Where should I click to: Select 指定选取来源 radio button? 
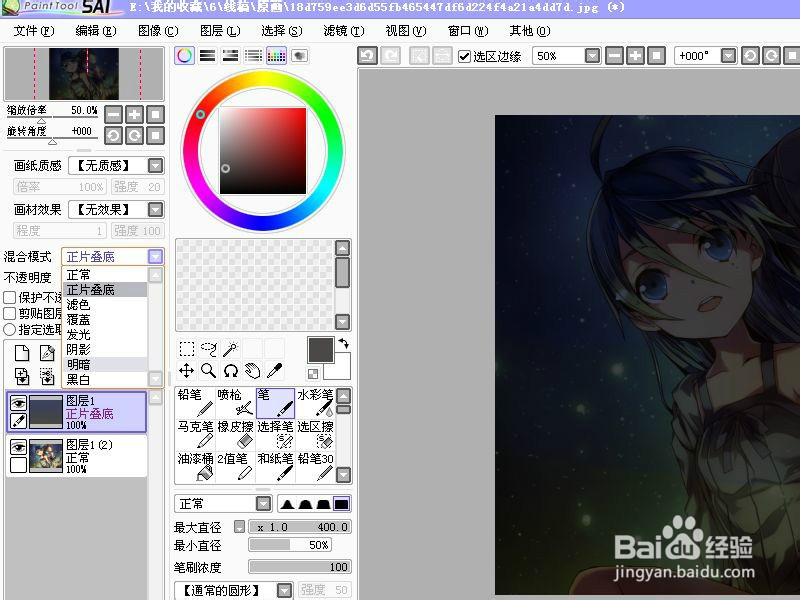(10, 329)
